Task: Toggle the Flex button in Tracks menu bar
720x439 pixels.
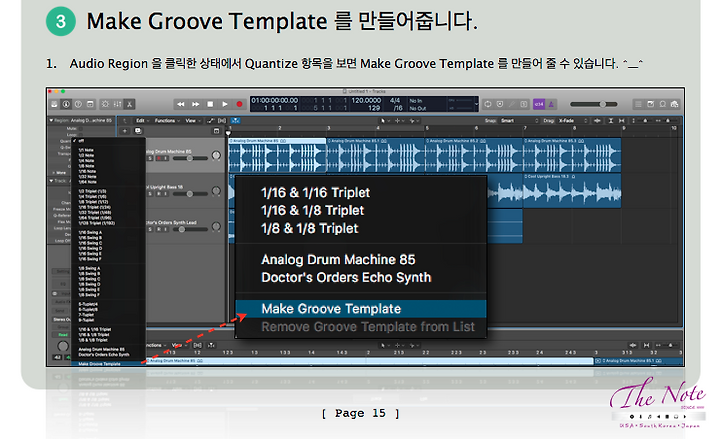Action: click(222, 121)
